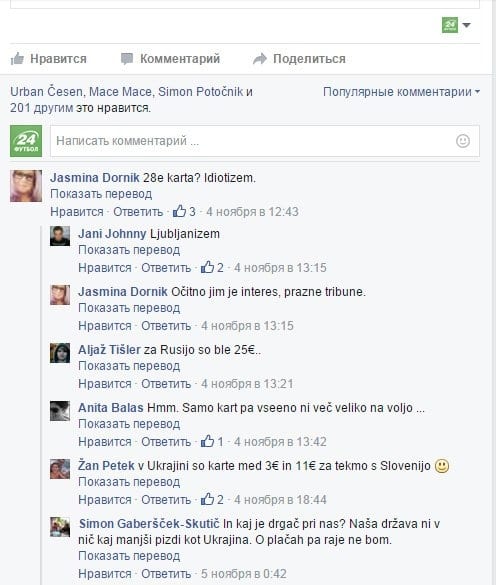The image size is (496, 585).
Task: Click the Нравится thumbs-up icon under the post
Action: coord(17,59)
